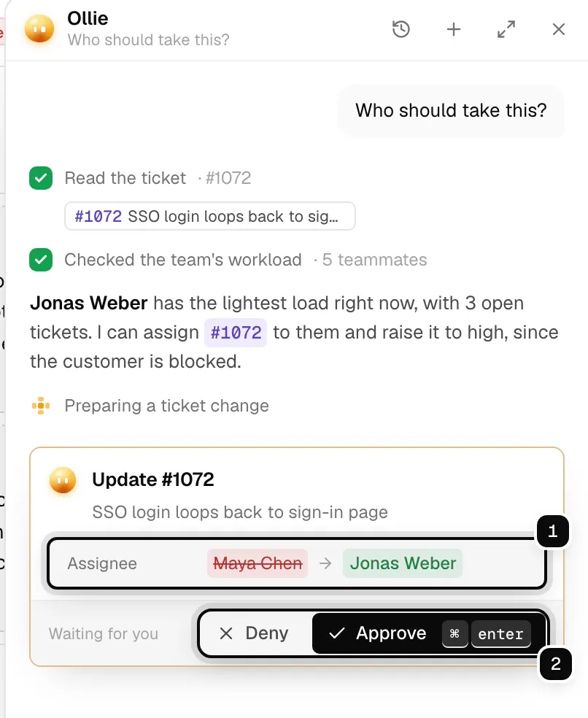Open inline #1072 reference in message
This screenshot has height=718, width=588.
tap(236, 333)
